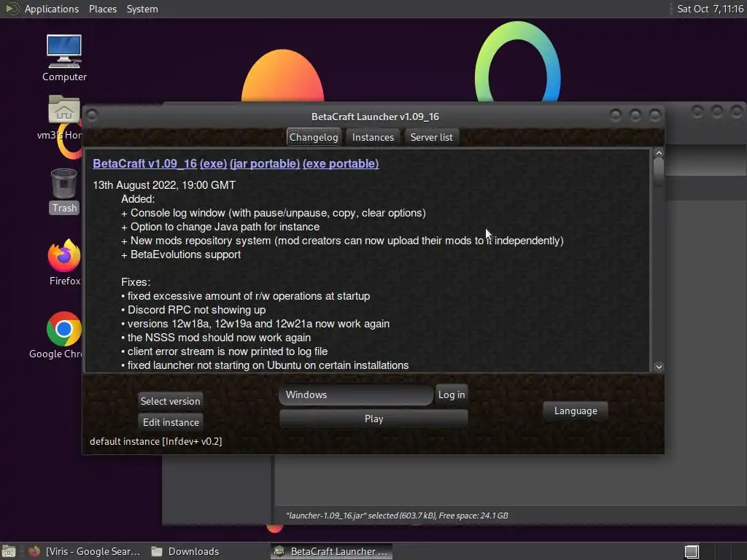This screenshot has height=560, width=747.
Task: Click the clock showing Sat Oct 7, 11:16
Action: pos(711,9)
